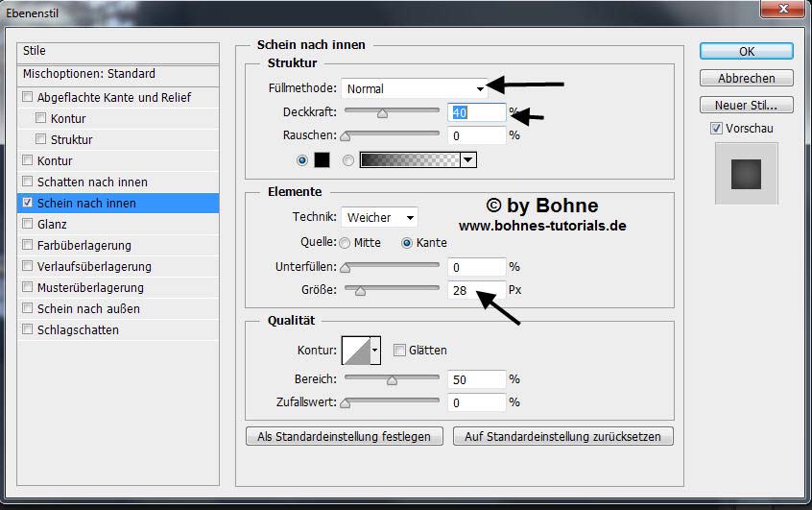Click the Größe value input field
This screenshot has height=510, width=812.
point(475,289)
